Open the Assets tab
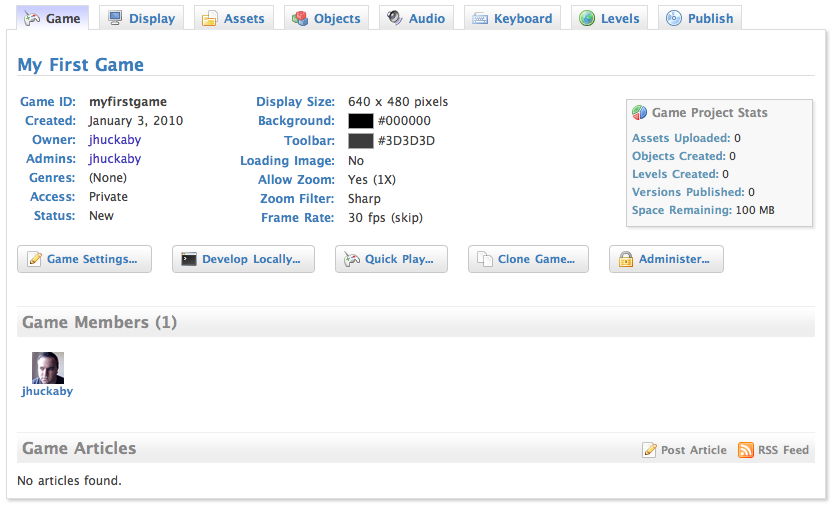Image resolution: width=834 pixels, height=508 pixels. (234, 18)
